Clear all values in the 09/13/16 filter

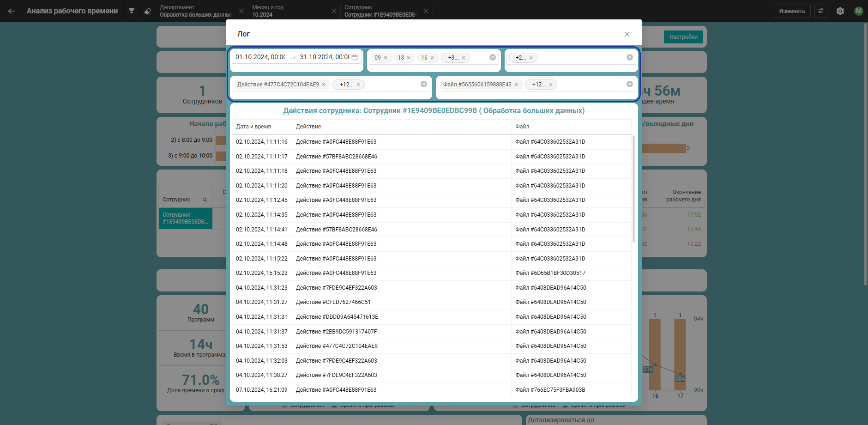coord(493,57)
